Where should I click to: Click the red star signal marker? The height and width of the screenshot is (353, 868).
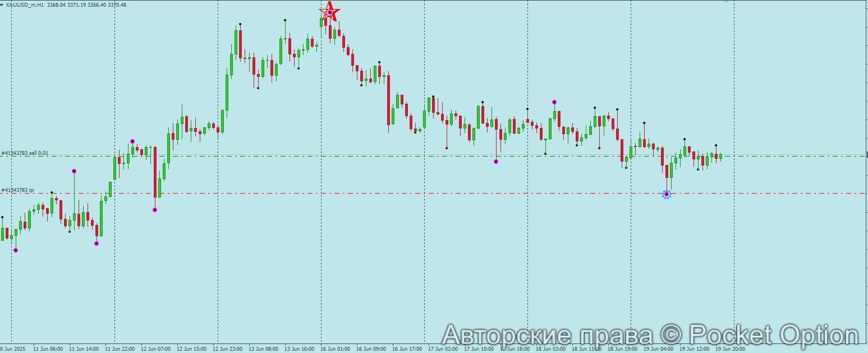click(x=329, y=12)
